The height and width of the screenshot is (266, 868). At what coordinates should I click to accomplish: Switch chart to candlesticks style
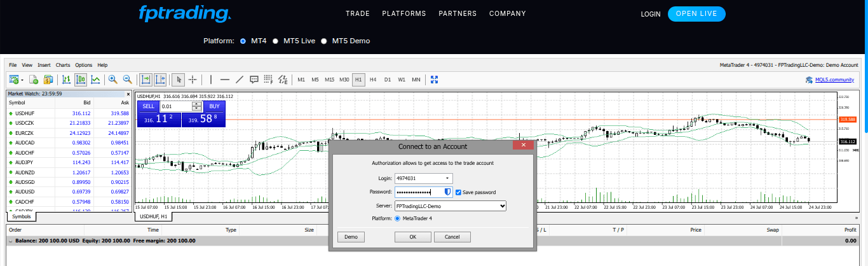coord(81,80)
